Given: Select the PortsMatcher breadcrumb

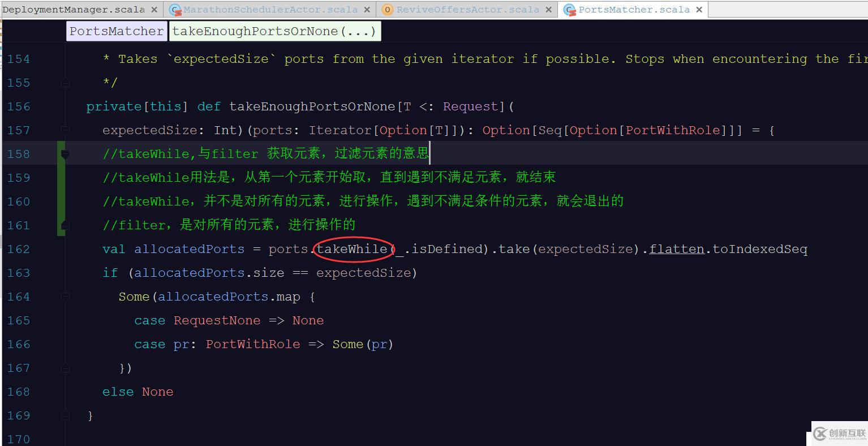Looking at the screenshot, I should click(x=117, y=31).
